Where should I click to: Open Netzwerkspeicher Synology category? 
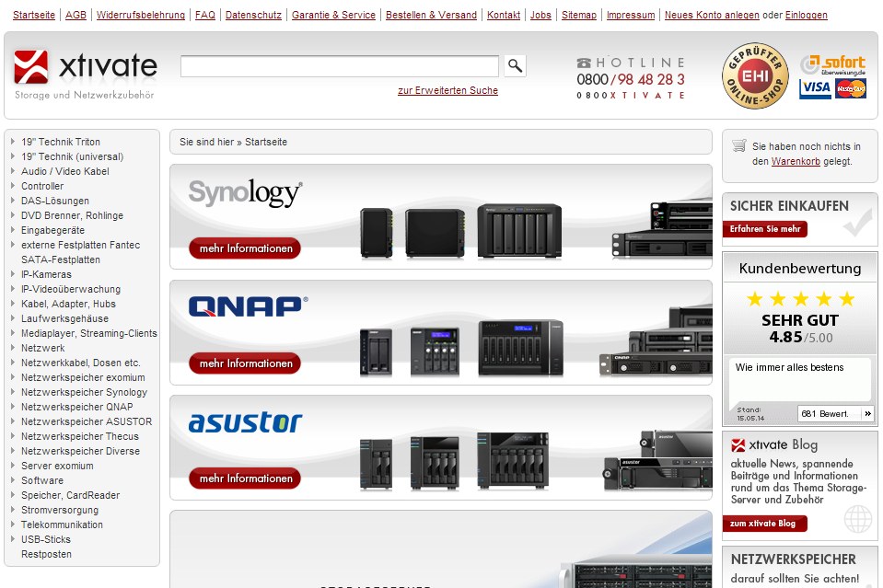coord(85,392)
